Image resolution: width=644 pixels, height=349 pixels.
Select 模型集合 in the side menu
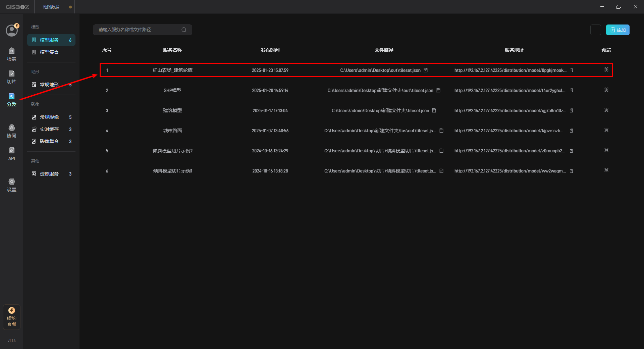51,52
